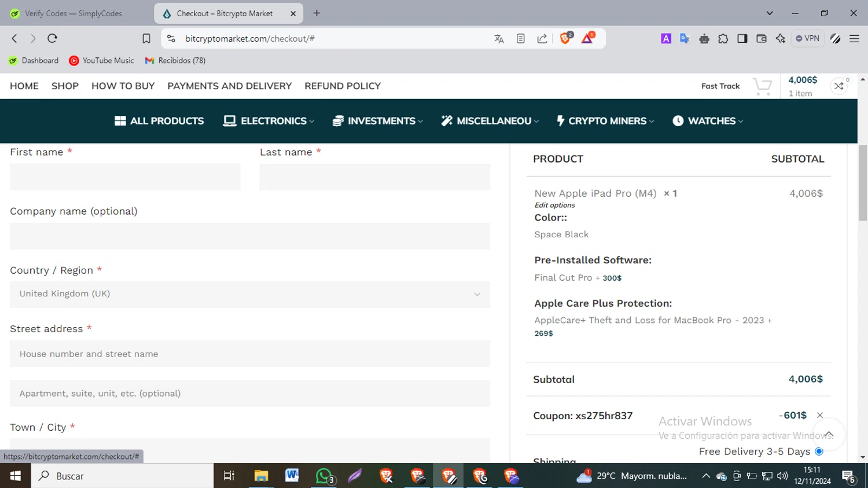Open Brave Shields lion icon
The height and width of the screenshot is (488, 868).
click(565, 38)
